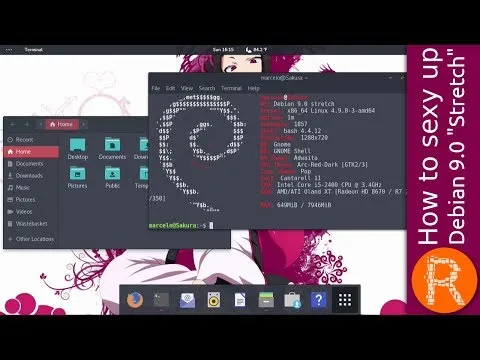480x360 pixels.
Task: Open the Desktop folder
Action: (78, 149)
